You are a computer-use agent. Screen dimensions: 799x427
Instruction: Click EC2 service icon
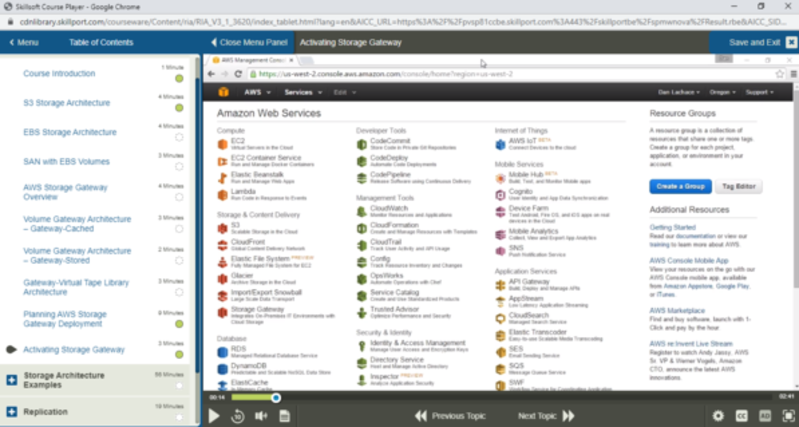click(x=223, y=145)
